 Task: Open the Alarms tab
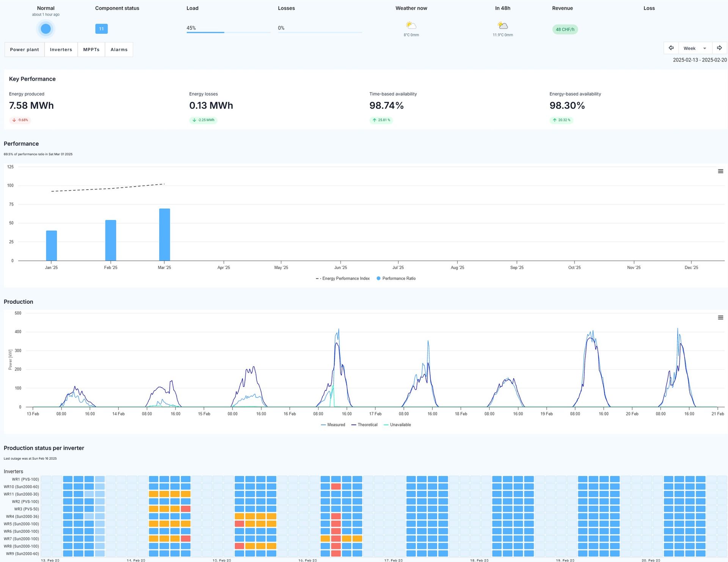[119, 50]
